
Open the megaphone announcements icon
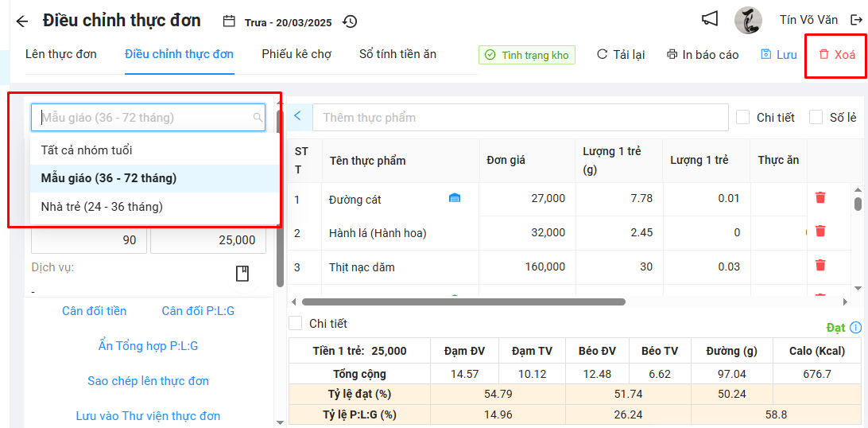[710, 19]
